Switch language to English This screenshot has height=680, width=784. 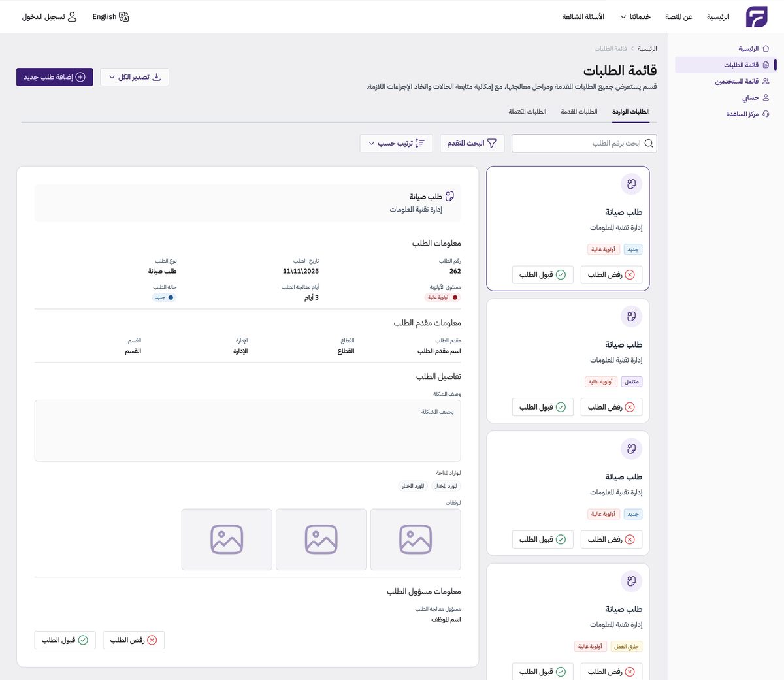point(110,17)
